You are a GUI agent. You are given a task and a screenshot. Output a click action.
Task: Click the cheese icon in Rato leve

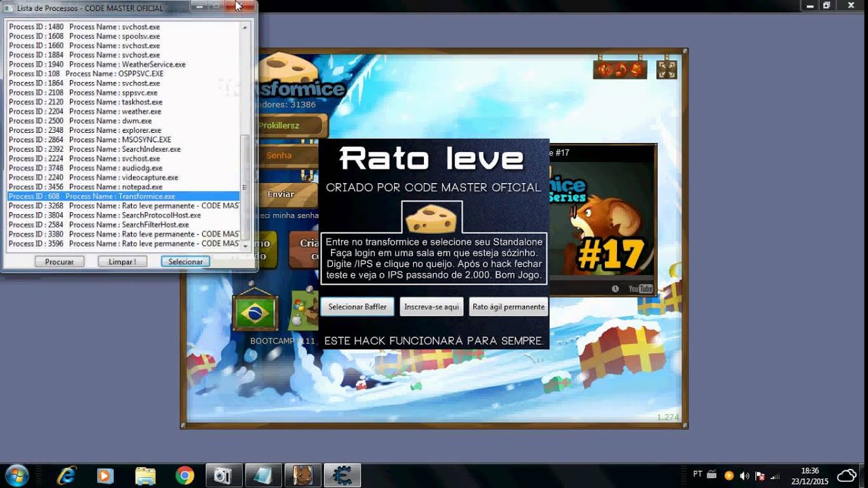coord(431,218)
